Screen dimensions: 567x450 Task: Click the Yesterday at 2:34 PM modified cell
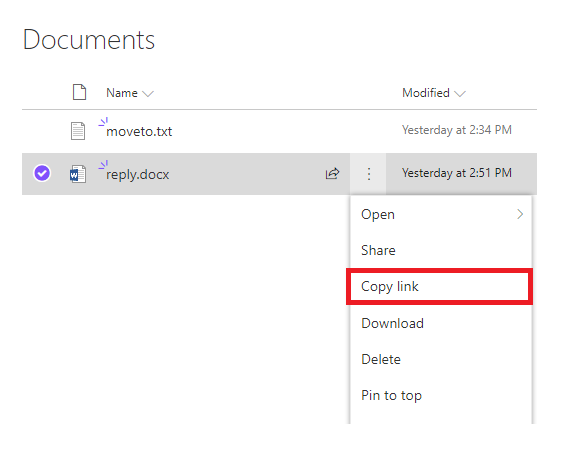click(x=457, y=130)
